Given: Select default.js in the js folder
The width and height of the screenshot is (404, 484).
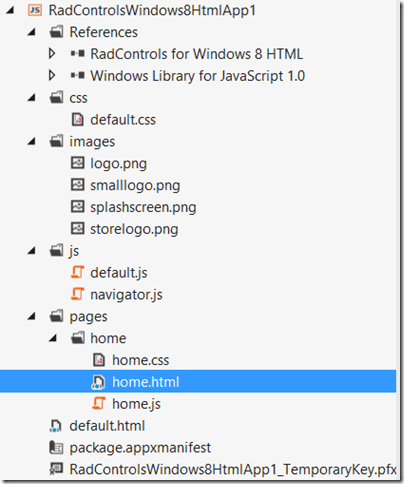Looking at the screenshot, I should point(119,273).
